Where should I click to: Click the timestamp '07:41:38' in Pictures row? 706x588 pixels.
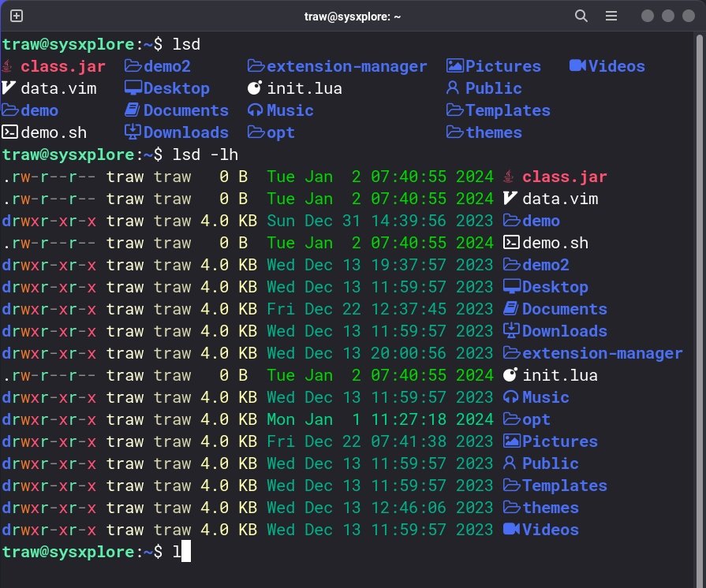(409, 441)
